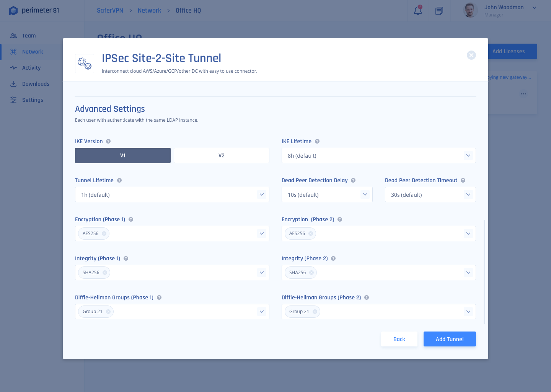Expand Encryption (Phase 2) options
Image resolution: width=551 pixels, height=392 pixels.
[468, 234]
